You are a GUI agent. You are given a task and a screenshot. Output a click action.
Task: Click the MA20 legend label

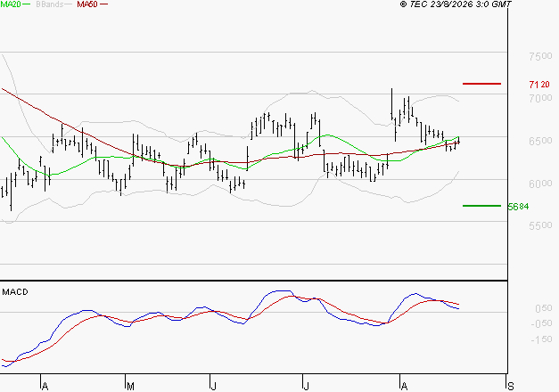pyautogui.click(x=11, y=4)
